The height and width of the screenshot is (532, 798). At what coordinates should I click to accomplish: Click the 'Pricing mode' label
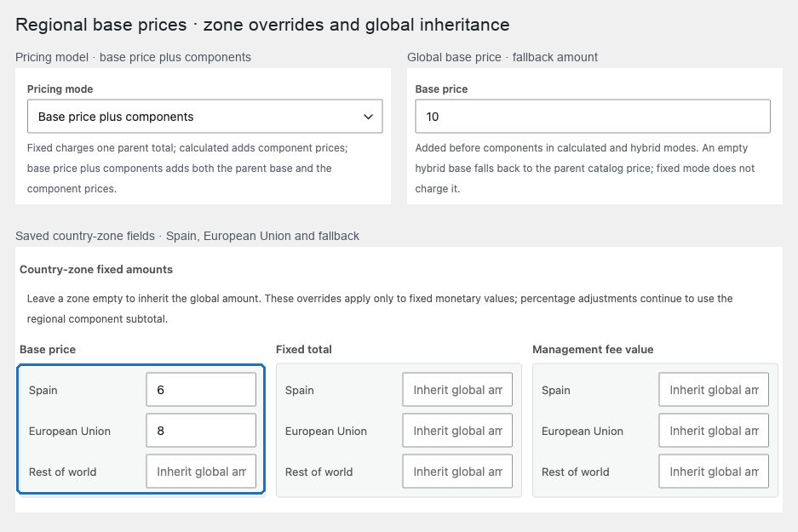(x=60, y=89)
